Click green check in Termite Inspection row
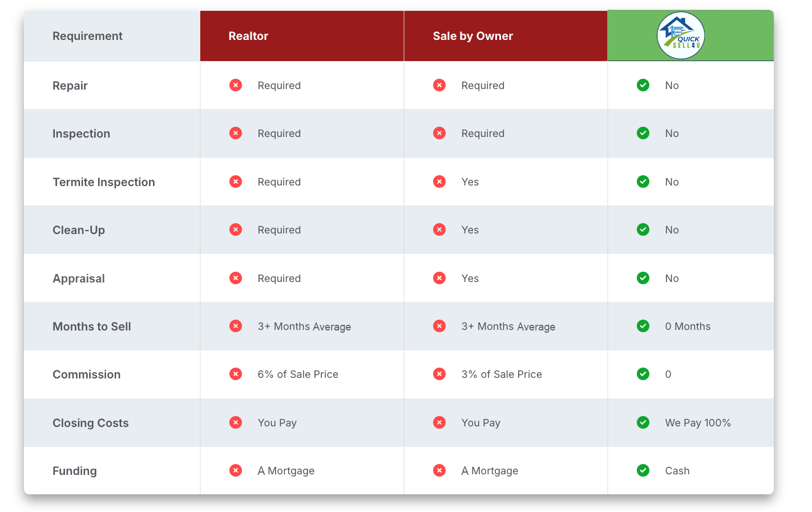This screenshot has height=512, width=812. tap(643, 182)
